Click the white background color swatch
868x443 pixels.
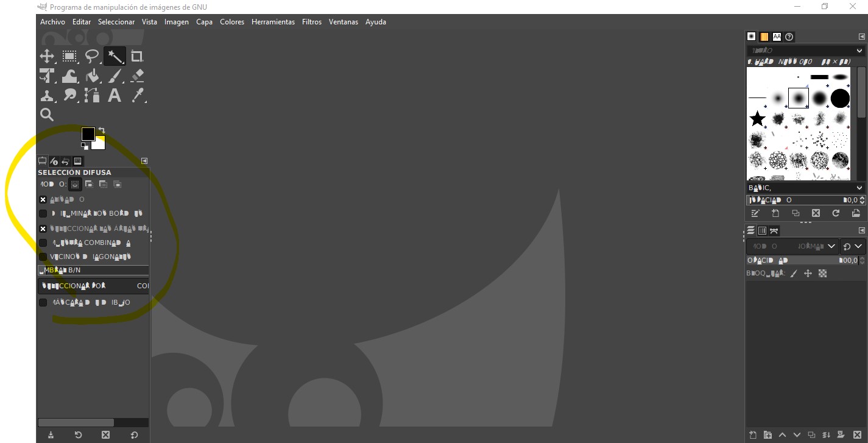point(100,144)
